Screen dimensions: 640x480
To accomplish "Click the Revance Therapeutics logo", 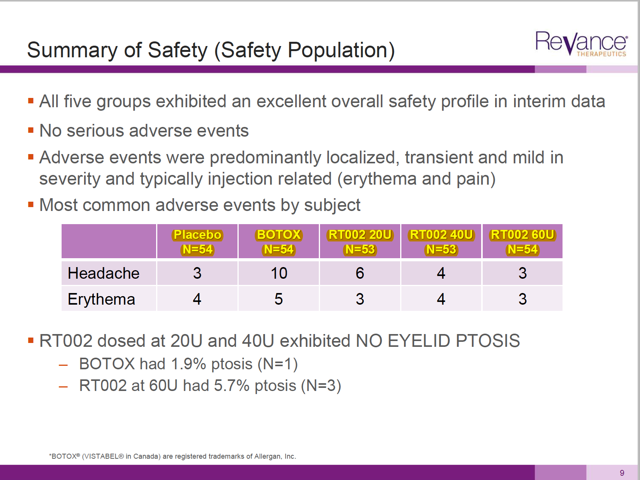I will point(581,43).
